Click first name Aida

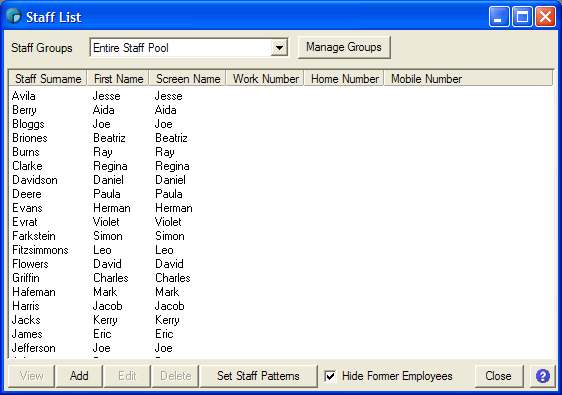click(x=104, y=110)
